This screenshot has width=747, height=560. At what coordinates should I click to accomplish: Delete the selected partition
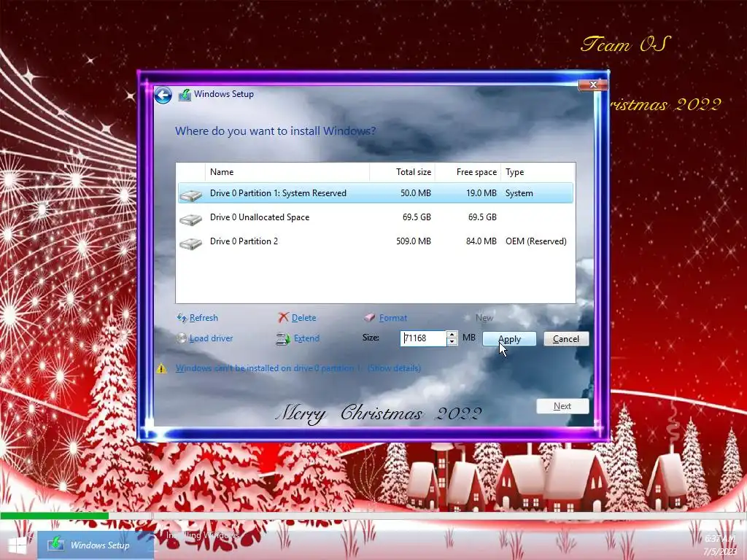303,318
